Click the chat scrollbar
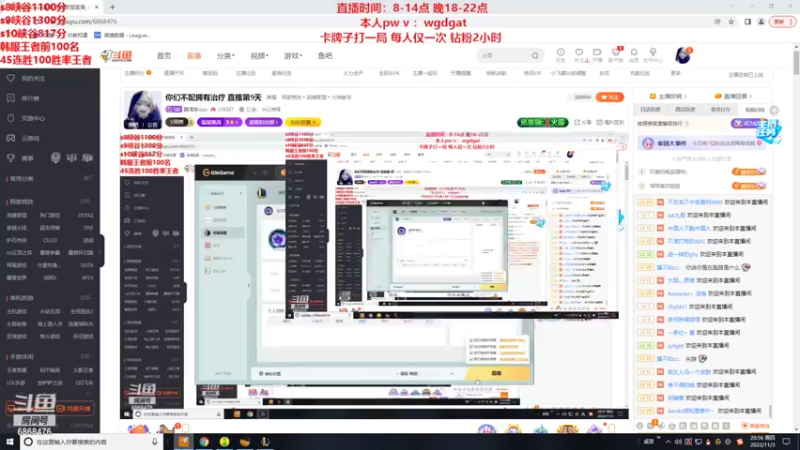 pyautogui.click(x=770, y=411)
